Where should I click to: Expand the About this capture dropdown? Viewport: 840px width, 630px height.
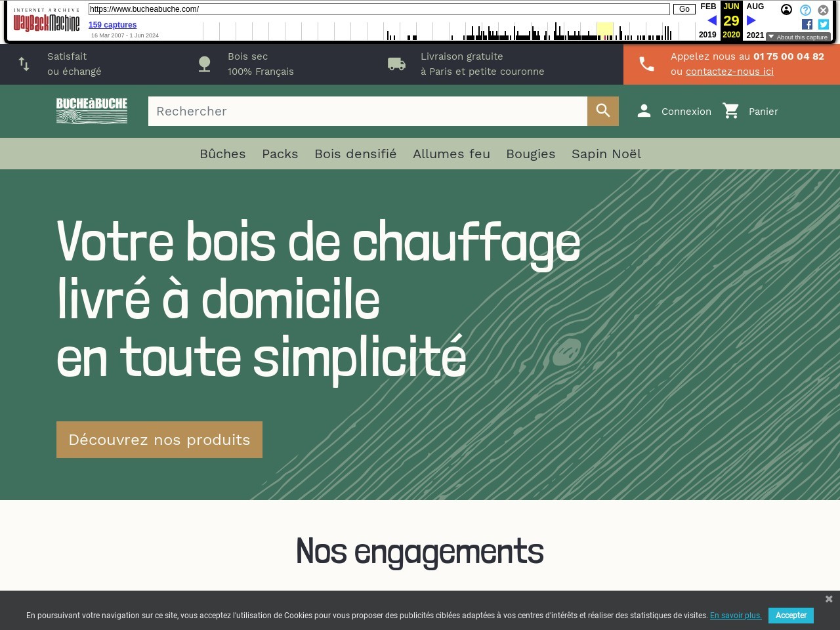(798, 37)
